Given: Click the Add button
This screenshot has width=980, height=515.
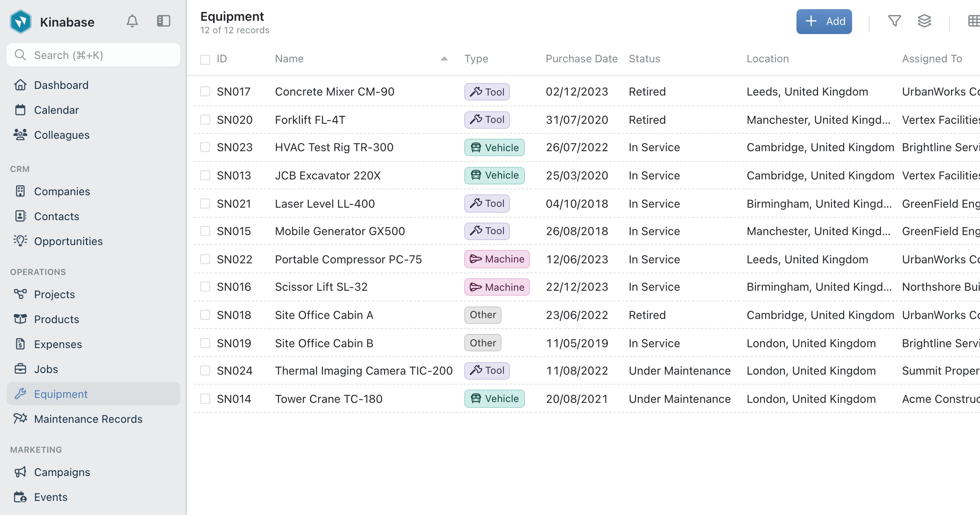Looking at the screenshot, I should pos(824,21).
